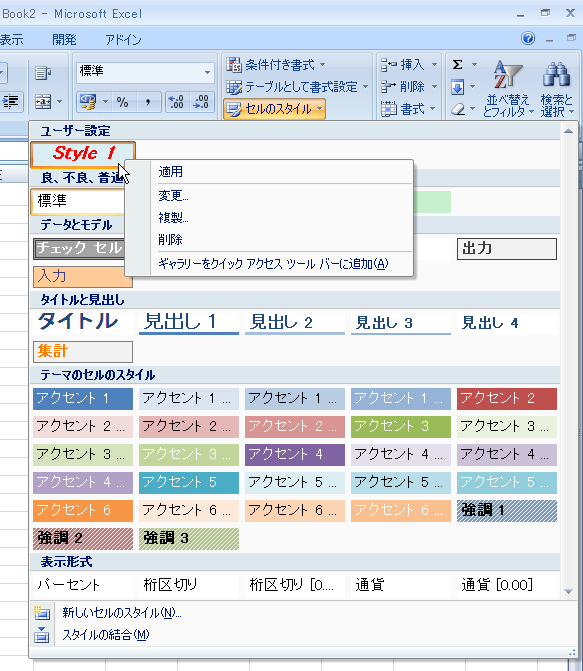Image resolution: width=583 pixels, height=671 pixels.
Task: Apply the 集計 total style
Action: pos(83,352)
